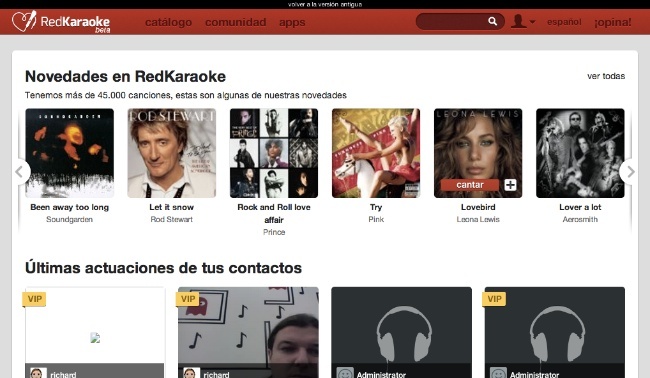Click VIP badge on webcam performance card

(x=188, y=299)
